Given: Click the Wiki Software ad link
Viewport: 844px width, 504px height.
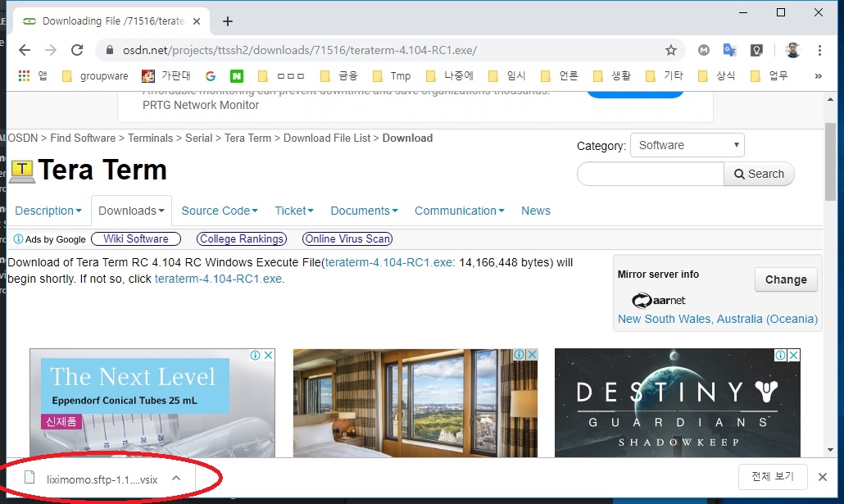Looking at the screenshot, I should point(136,238).
